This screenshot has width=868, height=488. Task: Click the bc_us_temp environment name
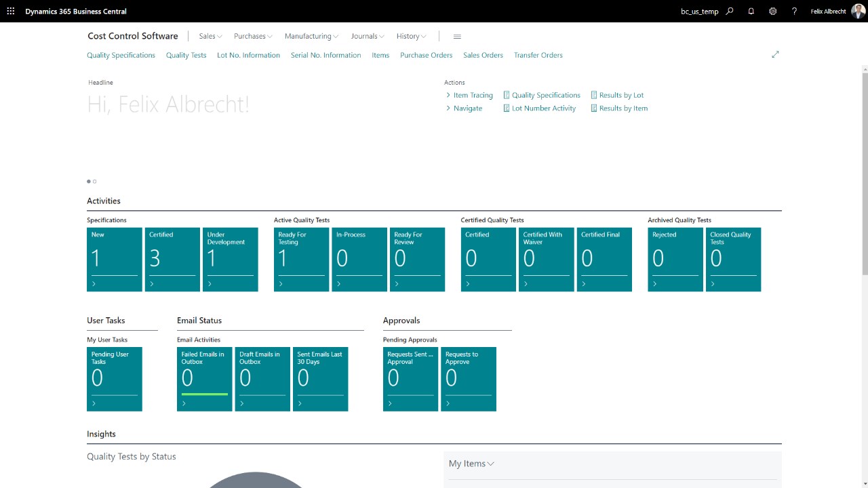[700, 12]
